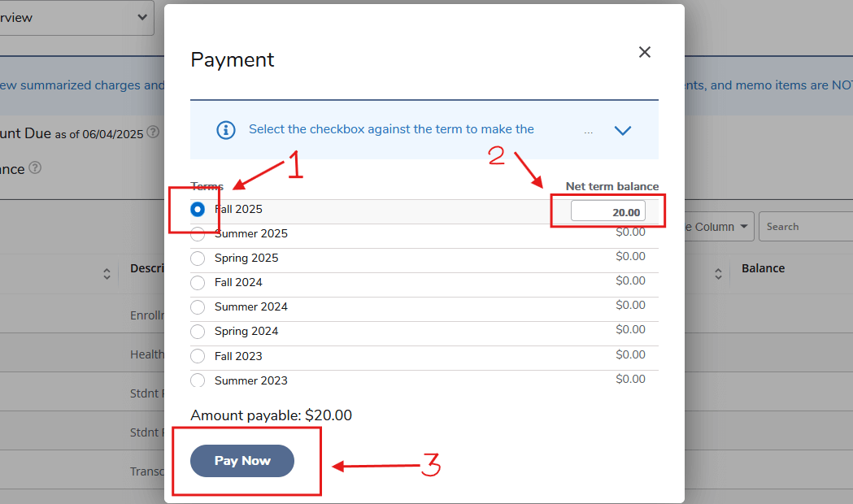Sort using arrows left of Description column

(x=107, y=274)
